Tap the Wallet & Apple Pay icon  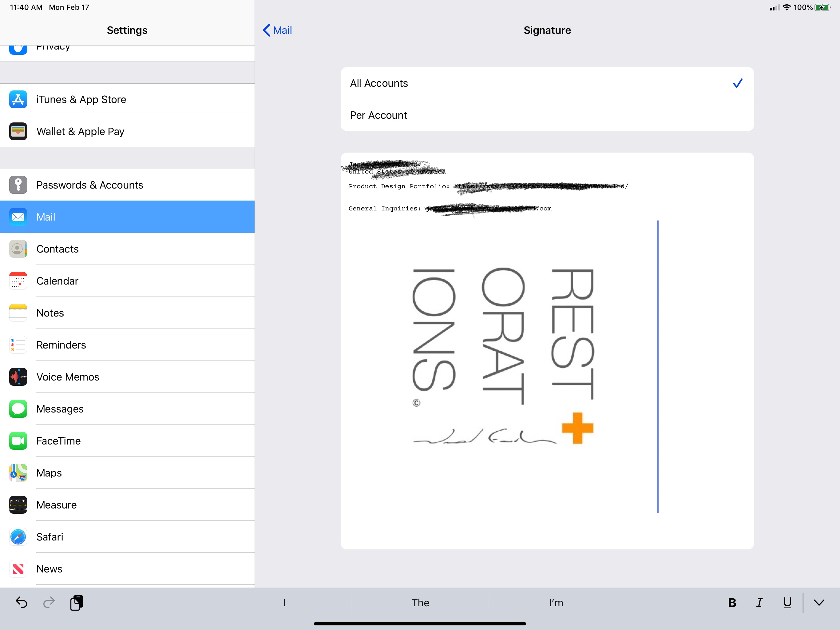18,131
